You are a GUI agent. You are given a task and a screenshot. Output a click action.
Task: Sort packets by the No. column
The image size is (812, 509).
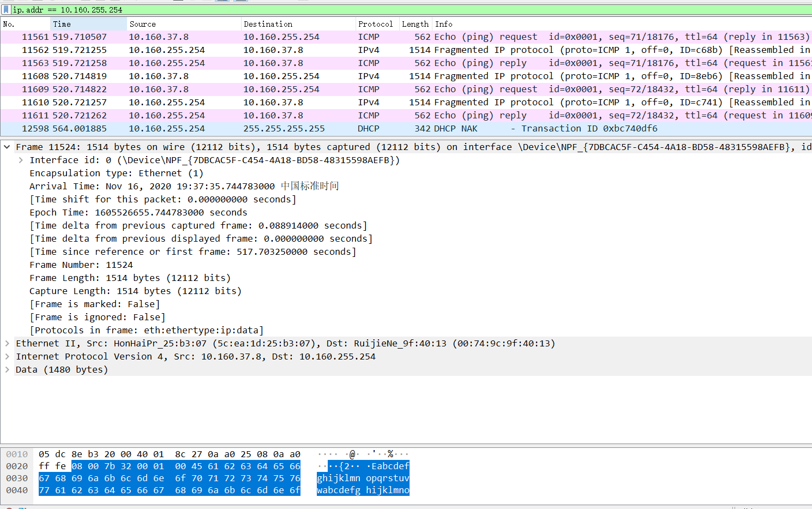pos(26,24)
